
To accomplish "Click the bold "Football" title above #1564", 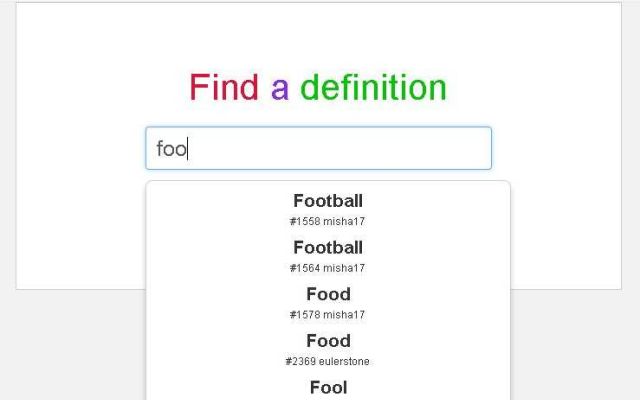I will coord(328,247).
